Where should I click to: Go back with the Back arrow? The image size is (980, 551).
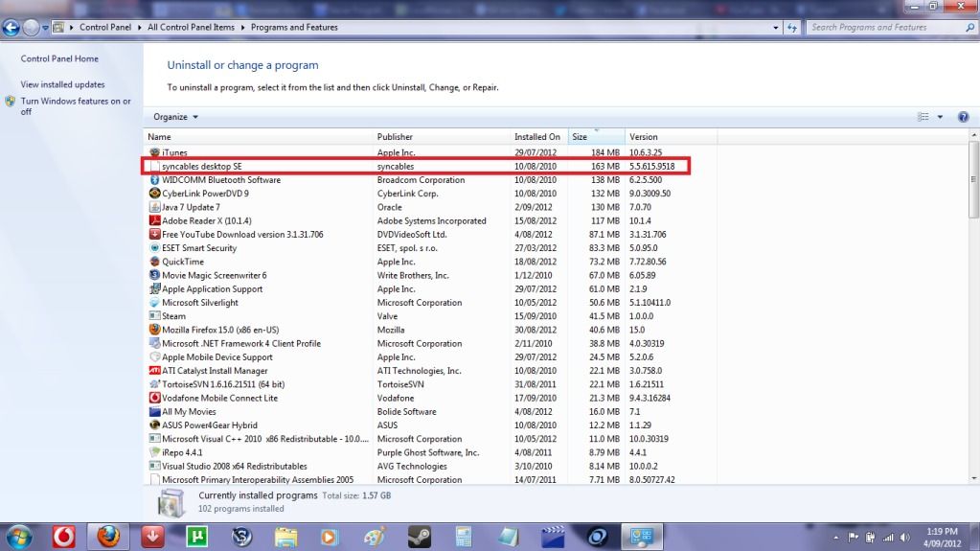(11, 28)
